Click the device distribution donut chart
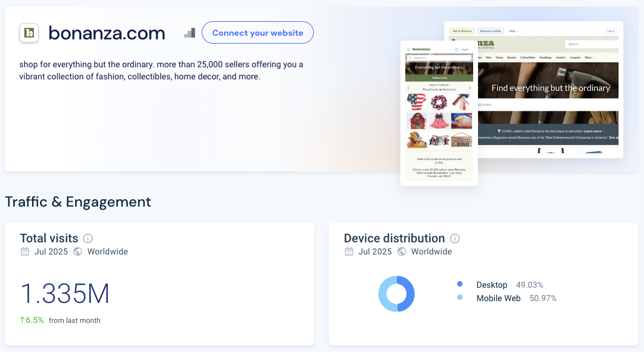 [x=396, y=294]
